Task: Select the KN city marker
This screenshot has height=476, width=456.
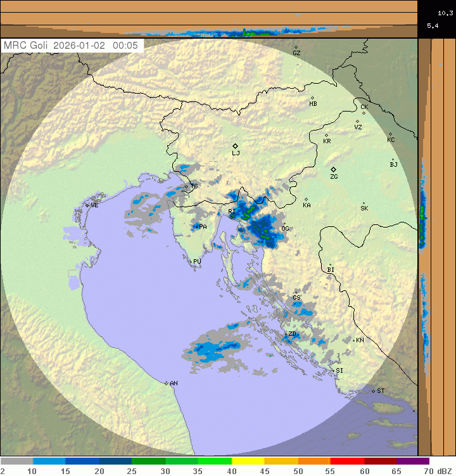Action: pos(354,340)
